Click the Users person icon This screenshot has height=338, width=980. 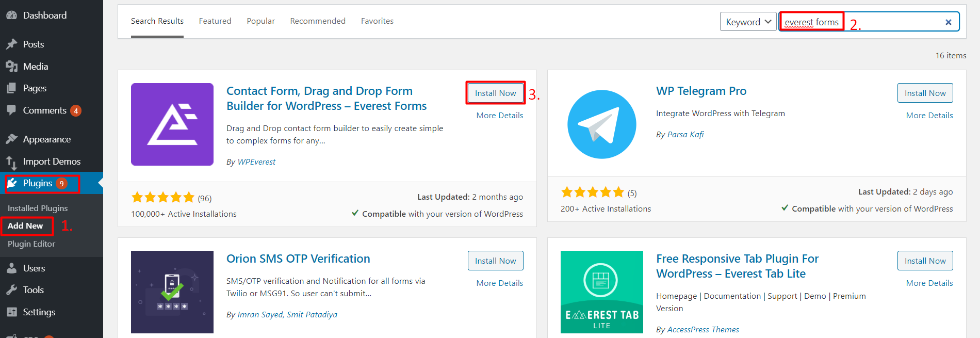point(11,268)
